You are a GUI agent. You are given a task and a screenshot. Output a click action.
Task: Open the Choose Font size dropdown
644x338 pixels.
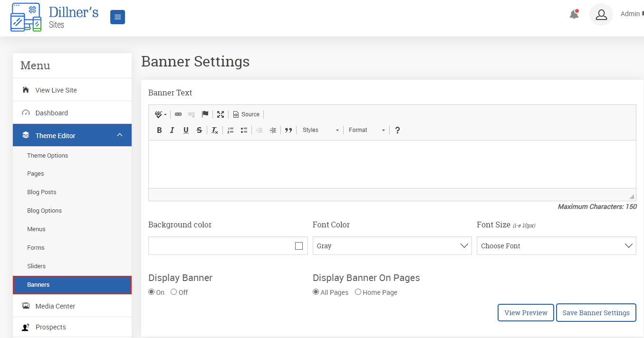557,246
